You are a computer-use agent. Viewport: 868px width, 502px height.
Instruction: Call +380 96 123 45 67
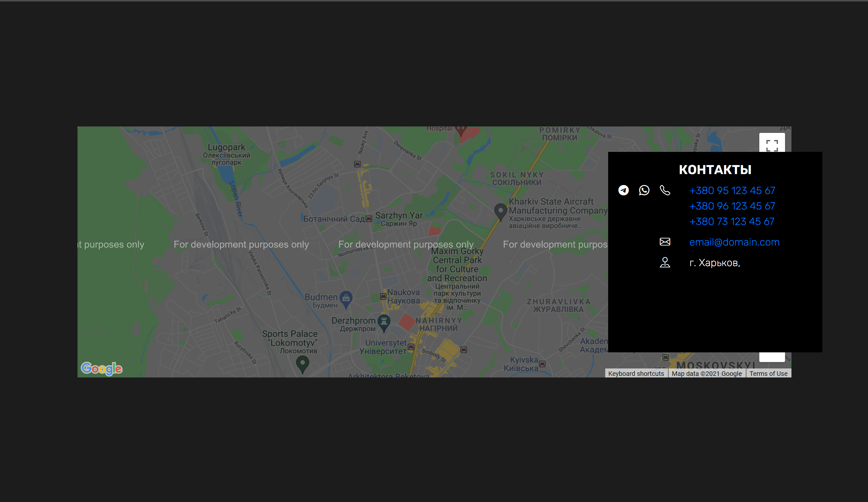pyautogui.click(x=732, y=206)
